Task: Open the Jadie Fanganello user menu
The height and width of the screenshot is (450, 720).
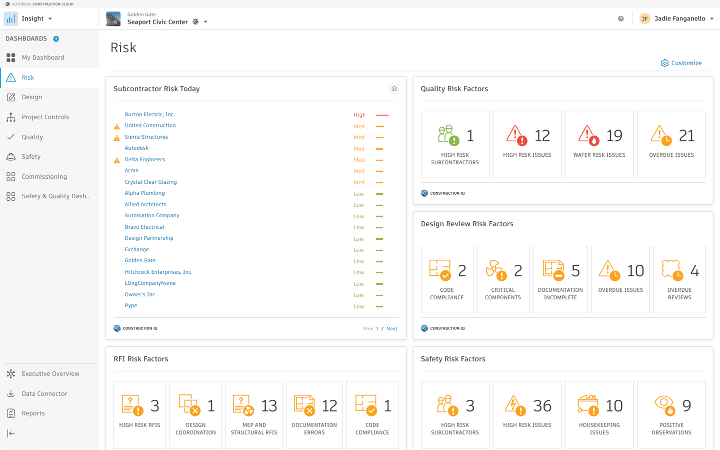Action: point(676,19)
